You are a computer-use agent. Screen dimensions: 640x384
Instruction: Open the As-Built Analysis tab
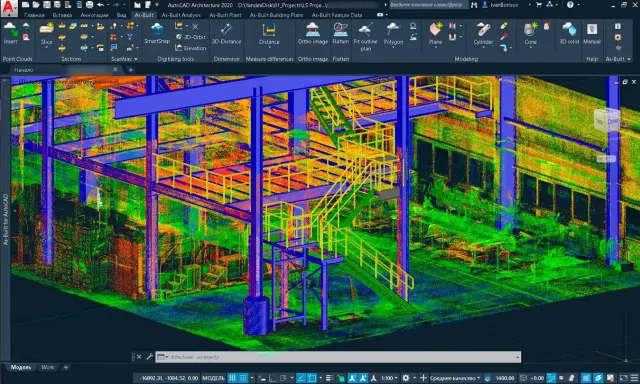click(181, 15)
